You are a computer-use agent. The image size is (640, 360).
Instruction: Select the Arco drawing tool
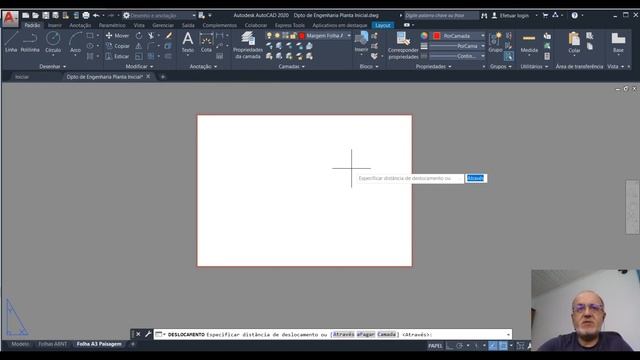pos(75,42)
